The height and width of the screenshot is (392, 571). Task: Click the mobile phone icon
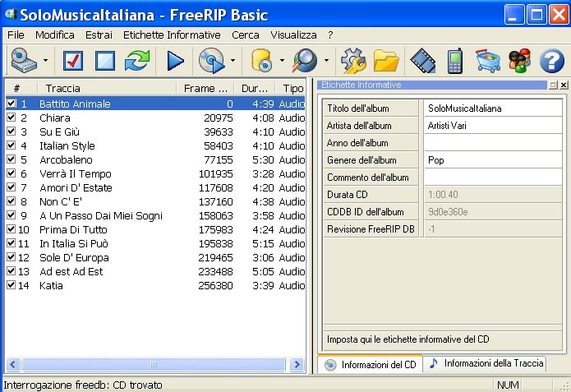click(455, 61)
